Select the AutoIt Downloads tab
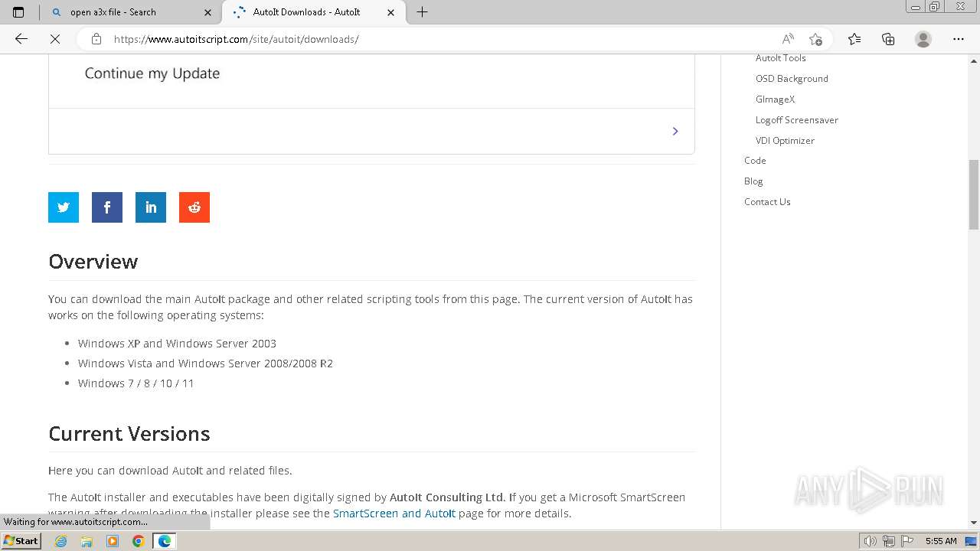The image size is (980, 551). pos(313,12)
